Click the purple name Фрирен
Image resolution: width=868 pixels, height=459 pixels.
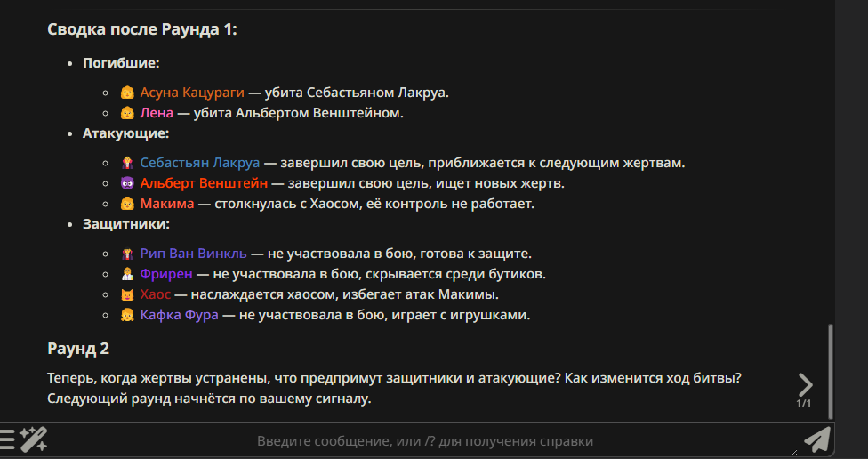point(166,273)
